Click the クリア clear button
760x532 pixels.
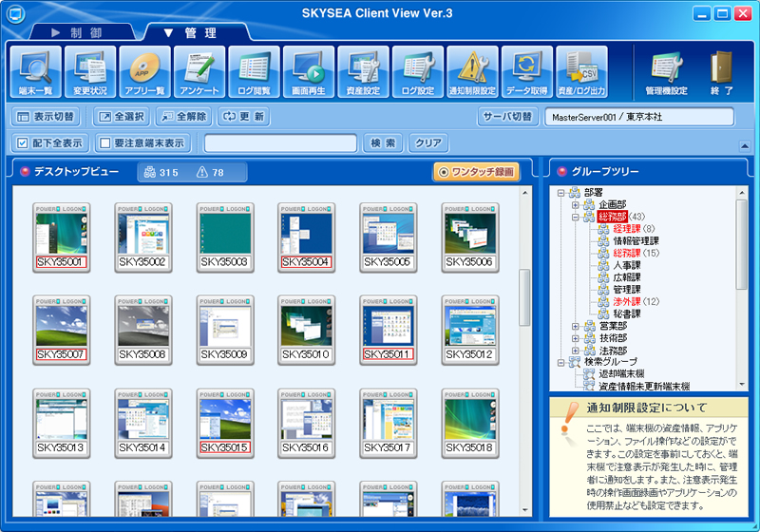point(428,142)
